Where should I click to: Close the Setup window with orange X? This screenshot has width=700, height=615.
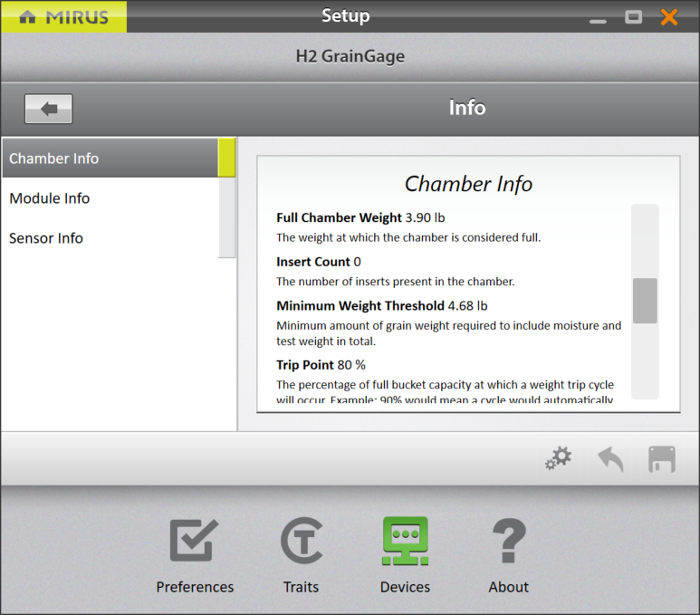click(669, 17)
